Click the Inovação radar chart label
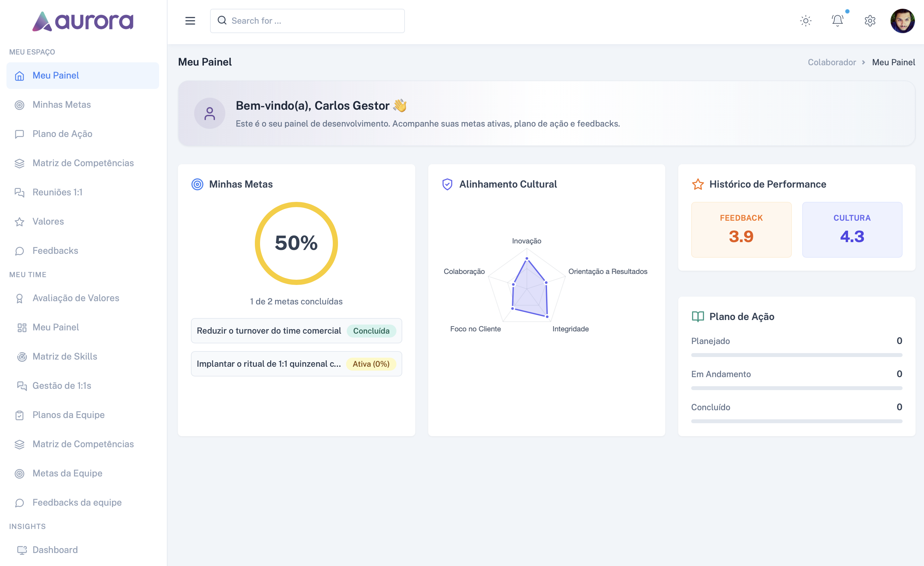 [527, 240]
